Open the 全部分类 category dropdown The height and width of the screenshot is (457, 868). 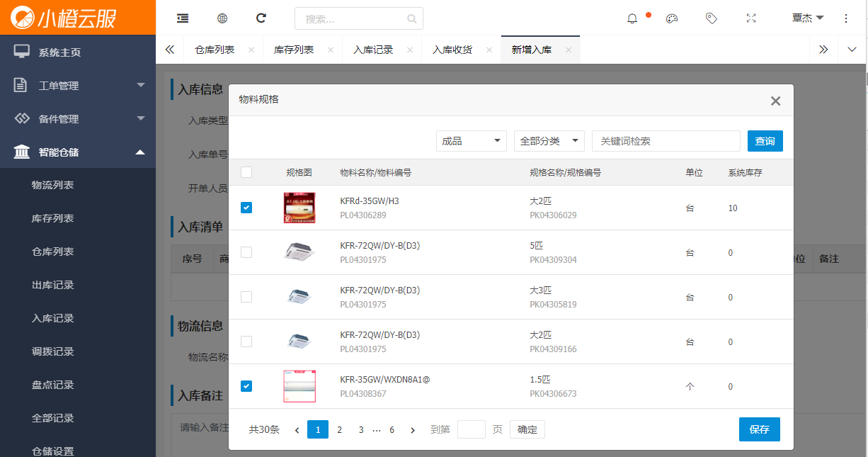[x=549, y=141]
